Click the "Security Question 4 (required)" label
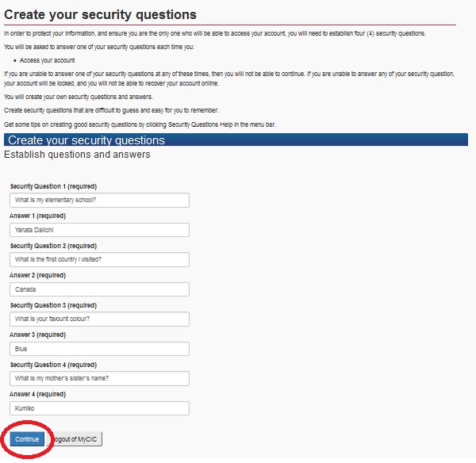Image resolution: width=476 pixels, height=463 pixels. coord(53,365)
